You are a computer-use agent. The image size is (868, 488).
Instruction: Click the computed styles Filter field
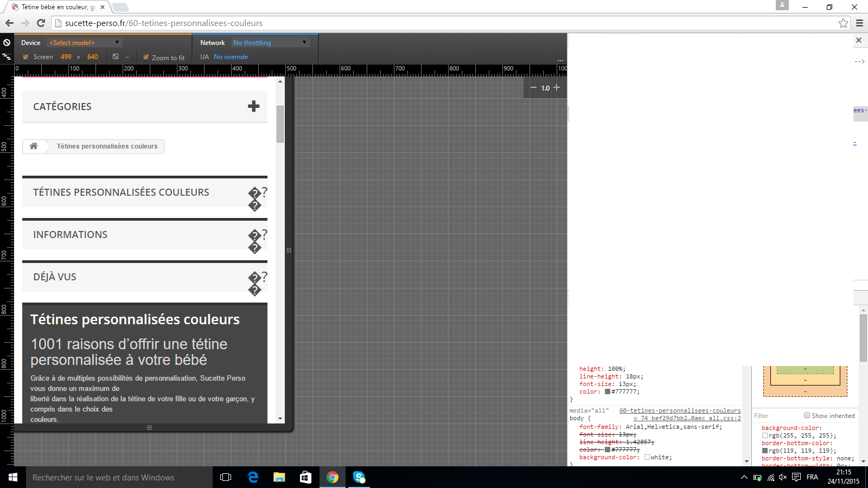click(x=777, y=416)
